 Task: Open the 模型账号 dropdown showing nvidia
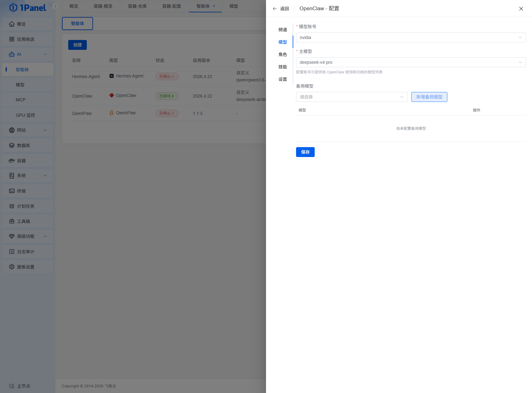[x=410, y=37]
